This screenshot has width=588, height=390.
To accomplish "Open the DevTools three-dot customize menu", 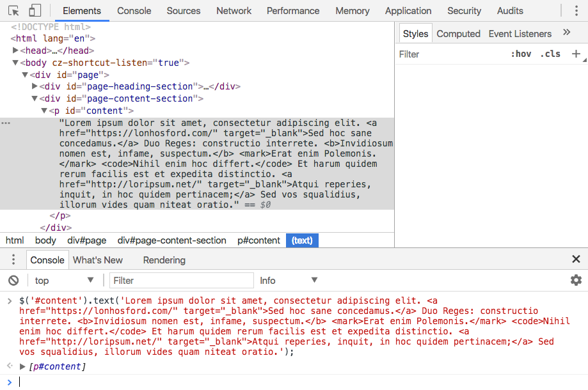I will click(x=576, y=10).
